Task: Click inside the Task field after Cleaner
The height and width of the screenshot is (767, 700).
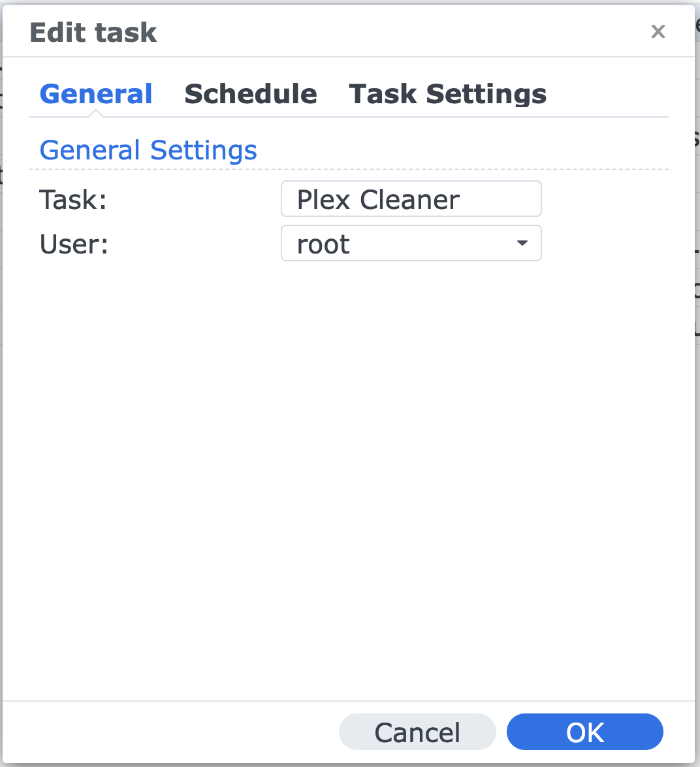Action: tap(470, 199)
